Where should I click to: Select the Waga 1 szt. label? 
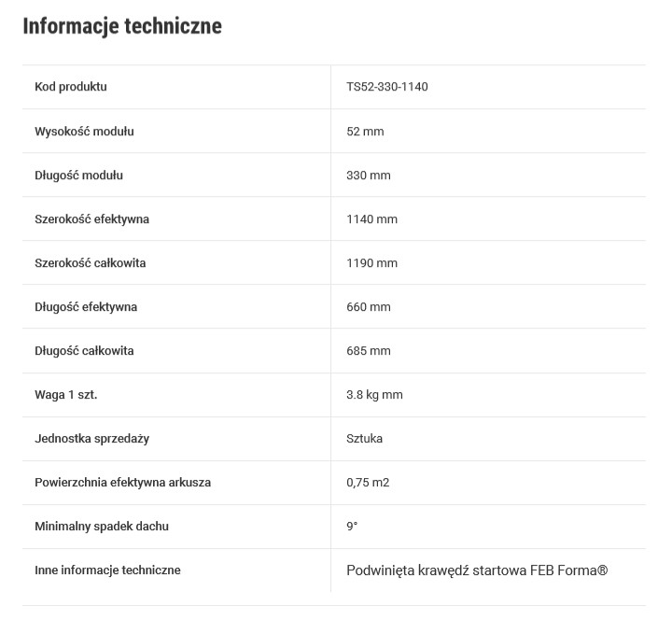click(66, 395)
